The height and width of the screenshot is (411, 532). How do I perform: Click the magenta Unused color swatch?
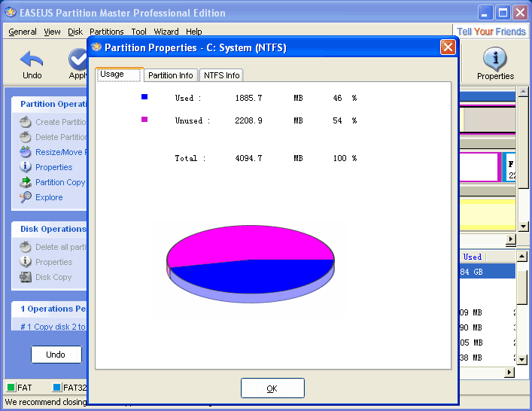(144, 119)
